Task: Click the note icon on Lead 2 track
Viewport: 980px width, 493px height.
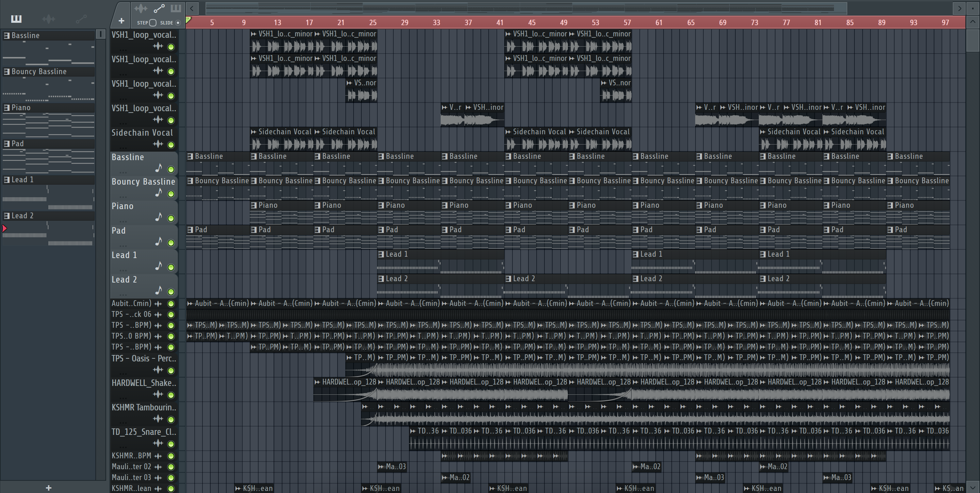Action: point(159,290)
